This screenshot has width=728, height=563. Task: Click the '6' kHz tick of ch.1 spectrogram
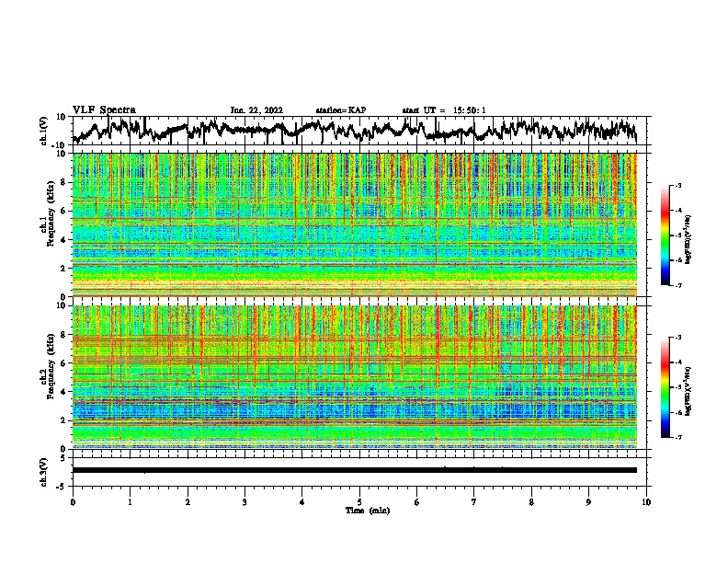click(63, 211)
